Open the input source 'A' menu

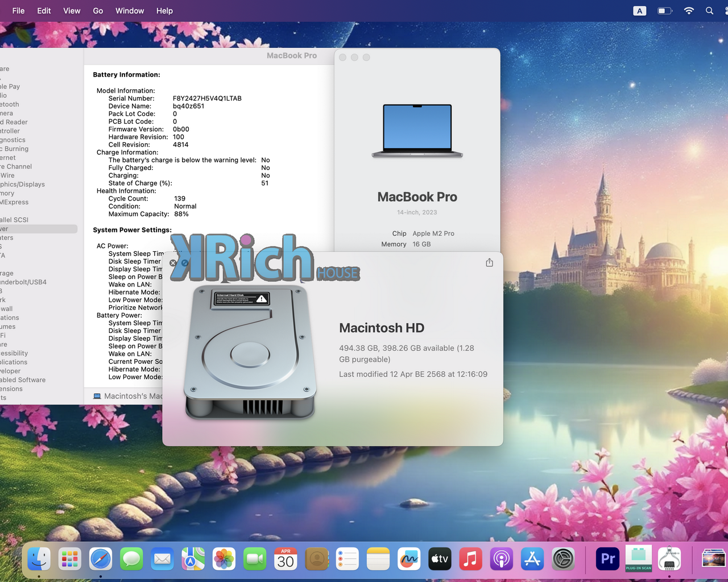click(x=640, y=11)
